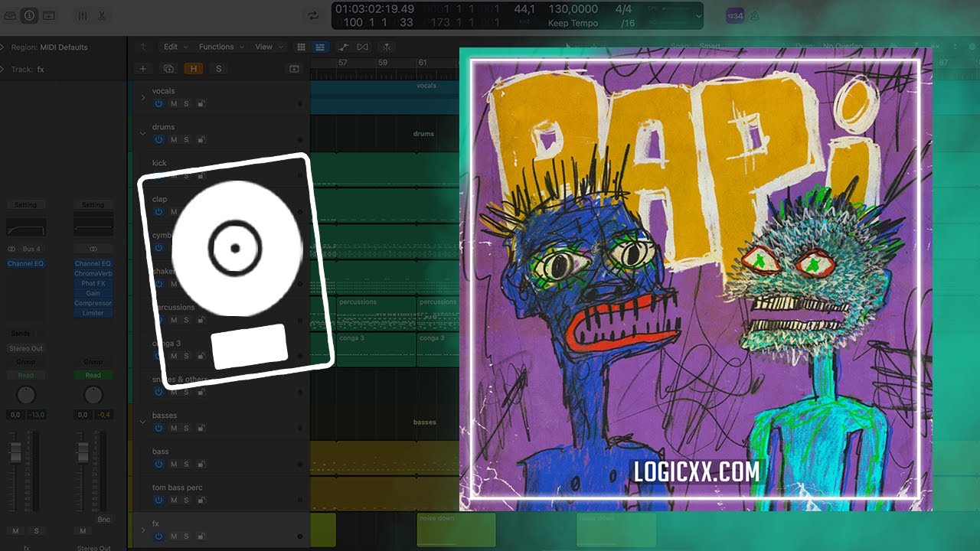
Task: Open the ChromaVerb plug-in slot
Action: [93, 273]
